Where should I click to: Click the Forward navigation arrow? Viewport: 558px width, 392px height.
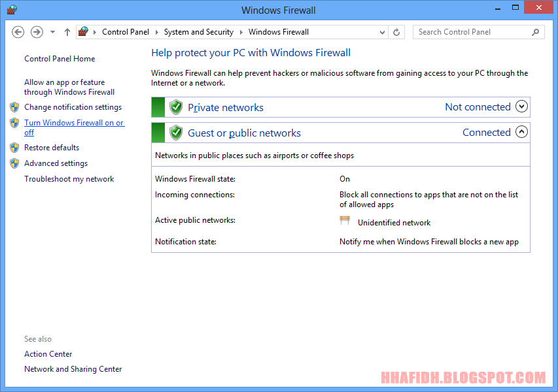[37, 32]
